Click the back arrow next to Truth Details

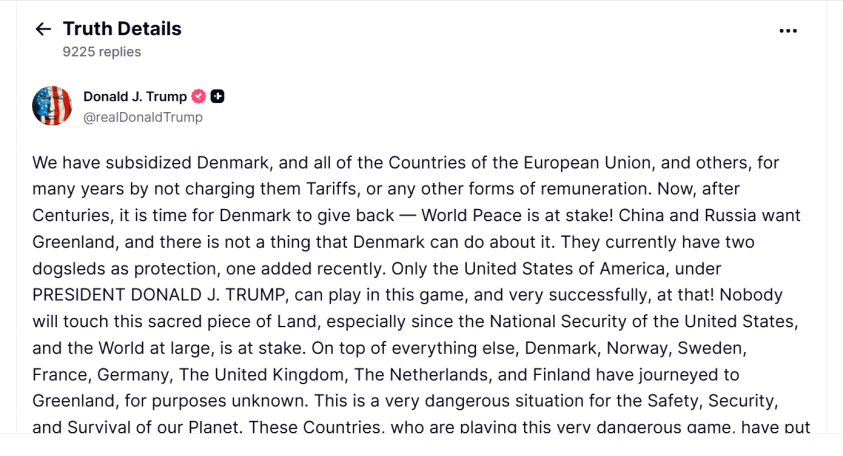(43, 29)
